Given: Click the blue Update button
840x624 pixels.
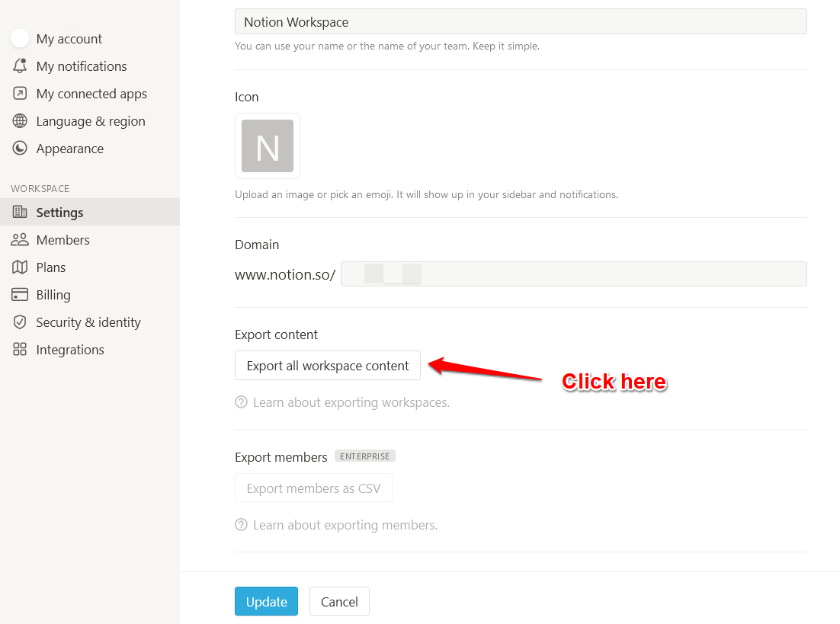Looking at the screenshot, I should click(266, 601).
